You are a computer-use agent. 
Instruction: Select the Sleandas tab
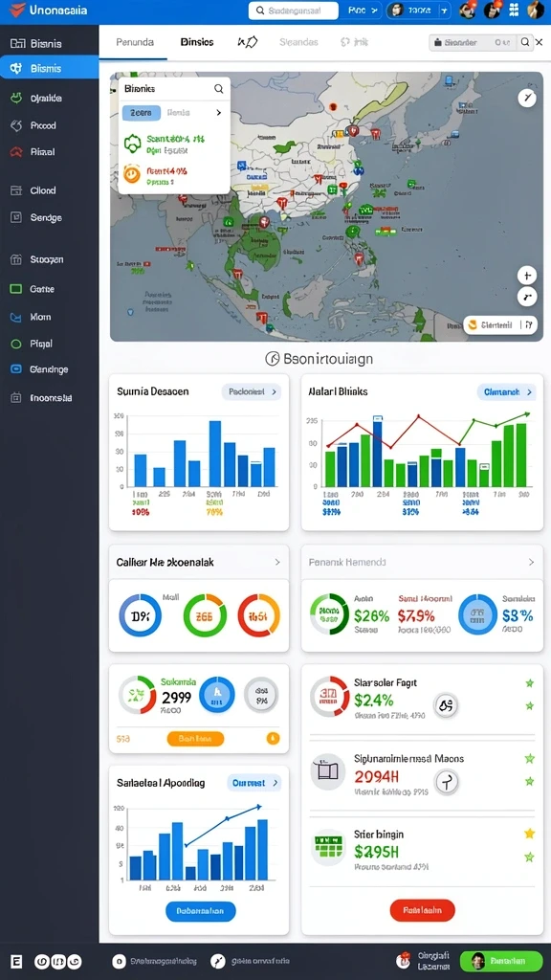point(298,42)
